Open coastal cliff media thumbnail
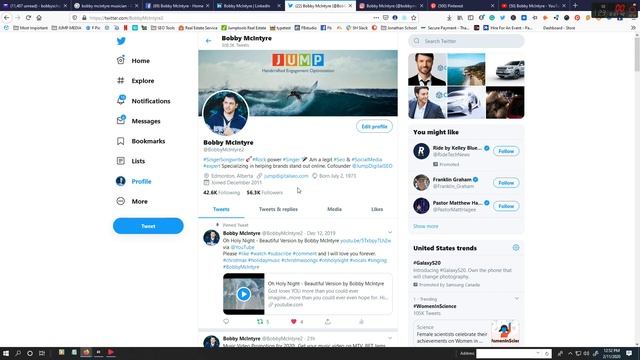 466,69
